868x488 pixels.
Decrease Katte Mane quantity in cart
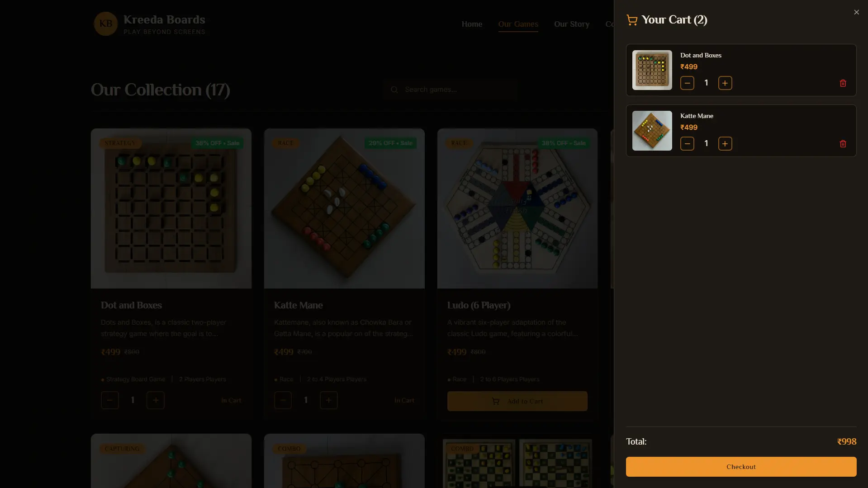(x=687, y=144)
